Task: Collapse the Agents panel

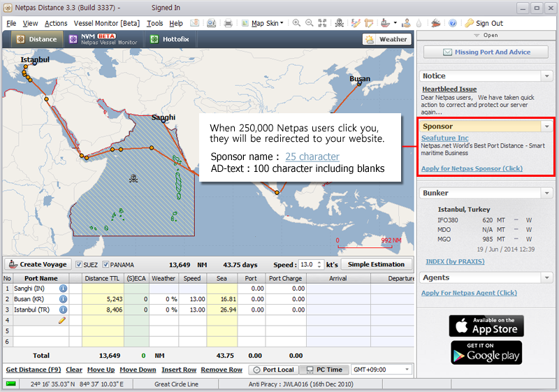Action: click(547, 277)
